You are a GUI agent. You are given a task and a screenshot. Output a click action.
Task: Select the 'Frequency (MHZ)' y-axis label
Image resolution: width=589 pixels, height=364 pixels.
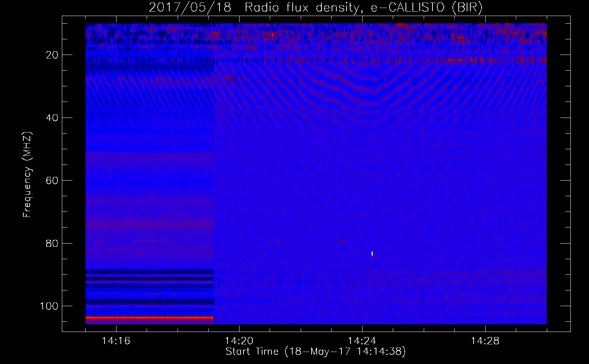click(27, 175)
